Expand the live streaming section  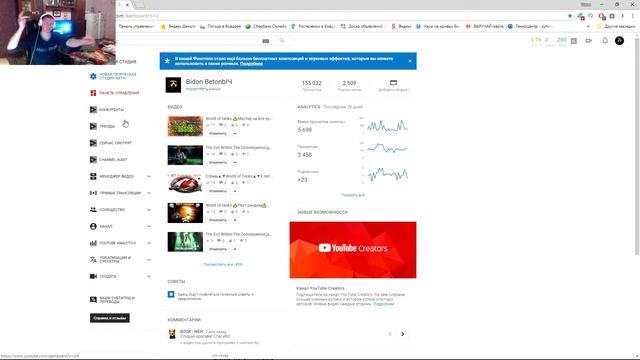[149, 193]
